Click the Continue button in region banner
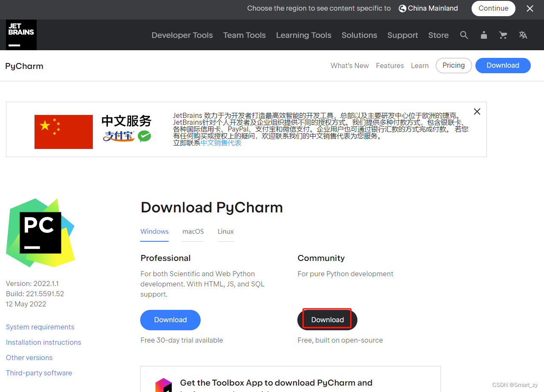This screenshot has width=544, height=392. click(493, 8)
